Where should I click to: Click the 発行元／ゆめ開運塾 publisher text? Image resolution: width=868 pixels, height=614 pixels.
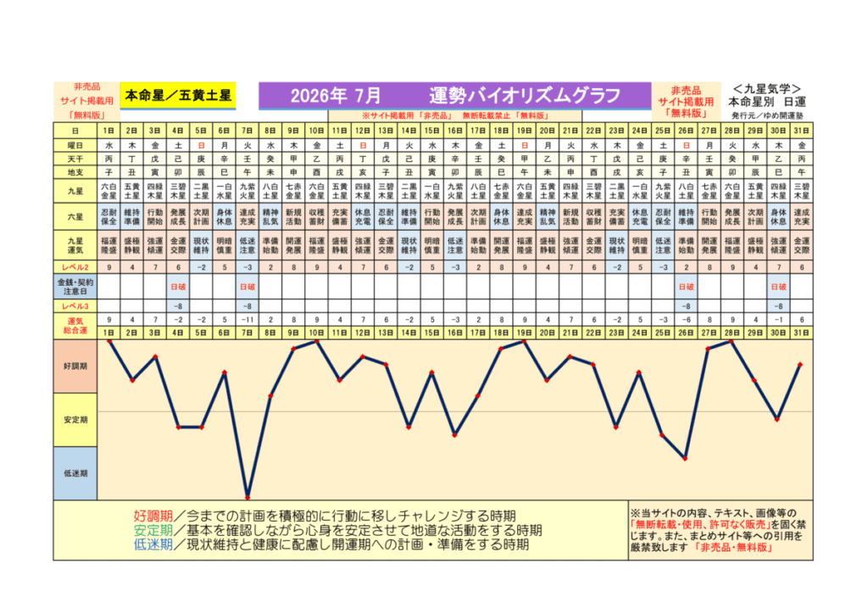(x=766, y=114)
